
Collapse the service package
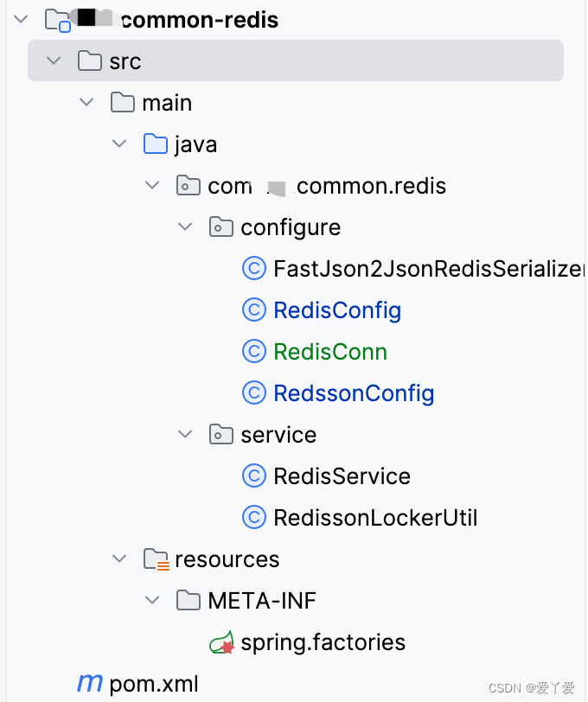(x=185, y=434)
